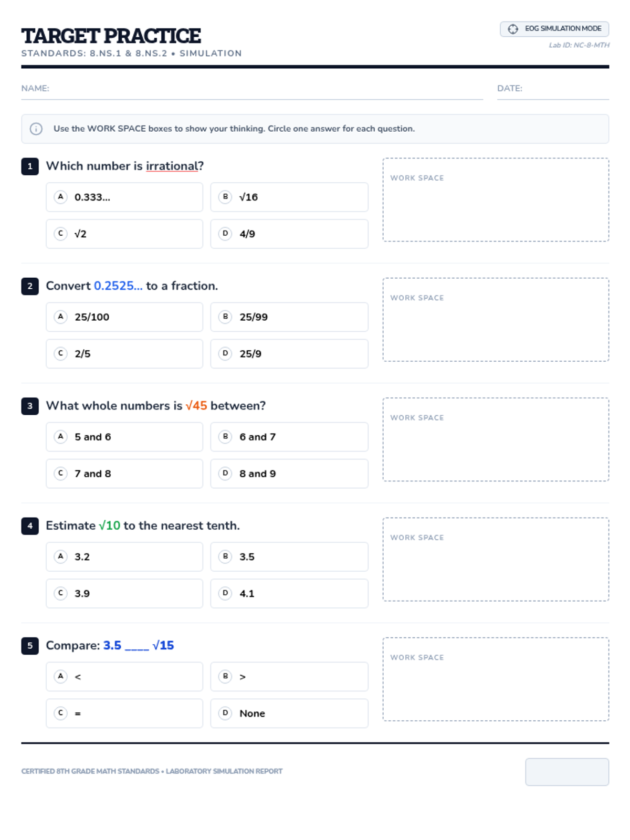Pick answer A 3.2 for question 4
The height and width of the screenshot is (840, 630).
pyautogui.click(x=124, y=556)
